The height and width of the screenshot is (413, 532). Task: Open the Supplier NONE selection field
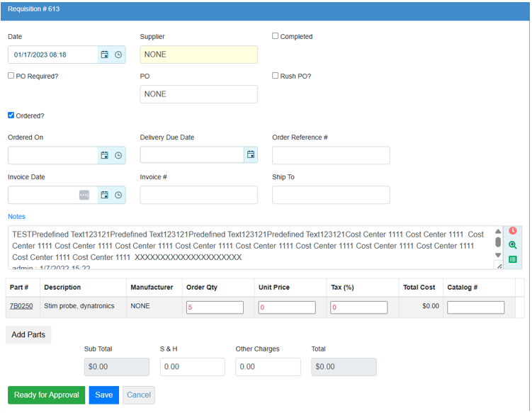pos(198,55)
